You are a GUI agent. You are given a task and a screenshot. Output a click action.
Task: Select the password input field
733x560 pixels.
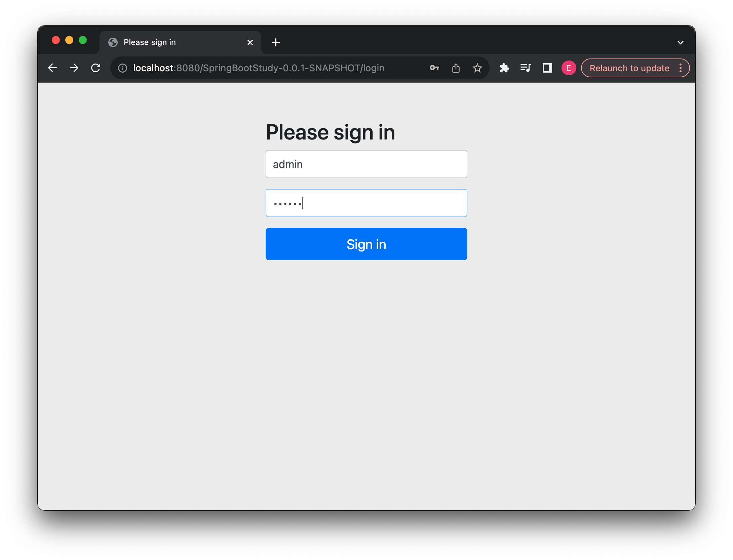pyautogui.click(x=366, y=203)
